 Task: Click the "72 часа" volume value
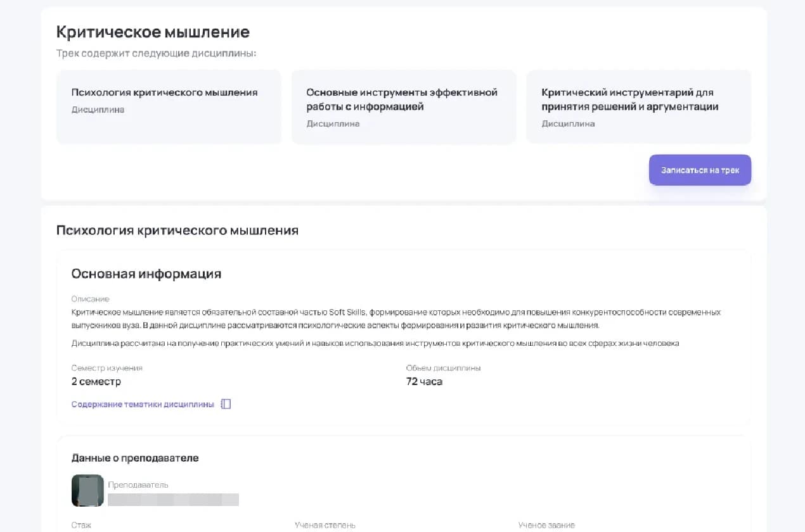424,381
